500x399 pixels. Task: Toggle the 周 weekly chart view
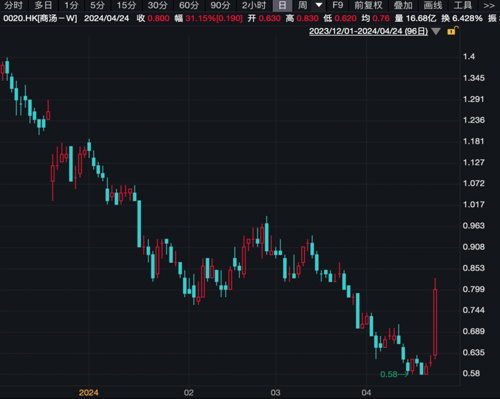pyautogui.click(x=302, y=5)
